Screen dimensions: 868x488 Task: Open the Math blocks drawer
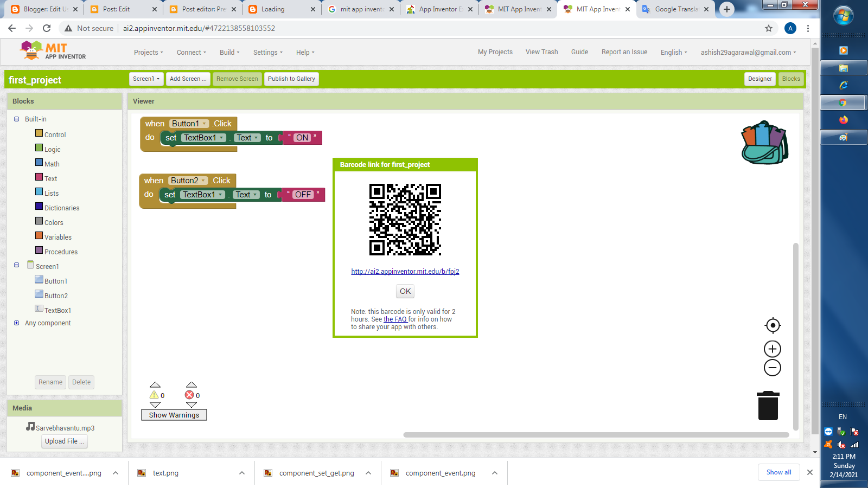tap(52, 163)
